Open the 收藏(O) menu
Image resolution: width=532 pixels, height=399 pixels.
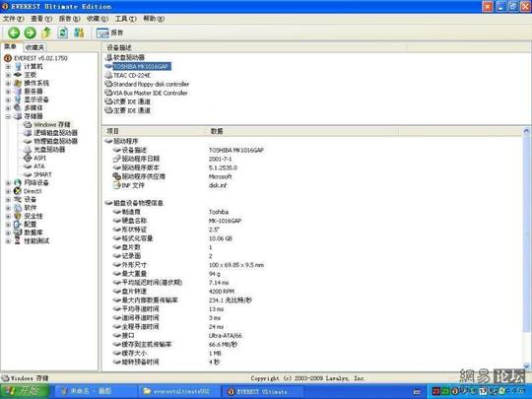(98, 19)
